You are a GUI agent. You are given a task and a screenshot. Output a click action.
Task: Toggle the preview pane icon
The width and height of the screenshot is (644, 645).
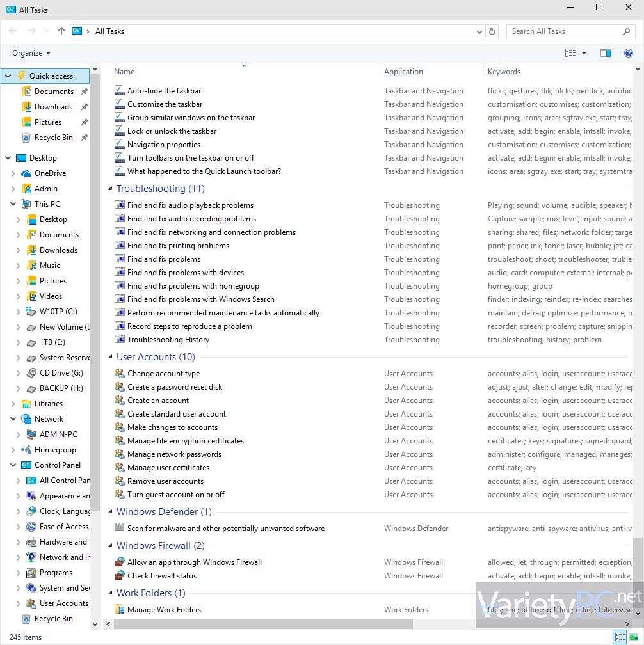(x=606, y=53)
